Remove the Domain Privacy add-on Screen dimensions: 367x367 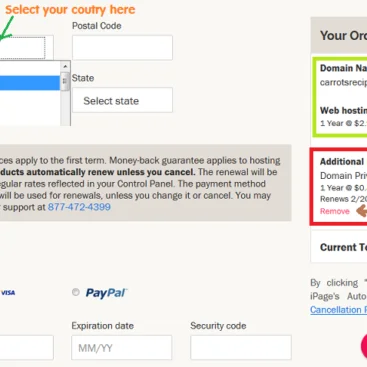pyautogui.click(x=334, y=211)
